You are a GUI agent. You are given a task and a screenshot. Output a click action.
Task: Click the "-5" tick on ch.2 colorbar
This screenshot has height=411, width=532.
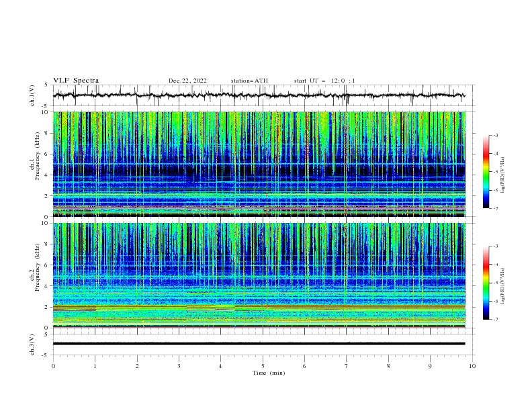[x=495, y=283]
